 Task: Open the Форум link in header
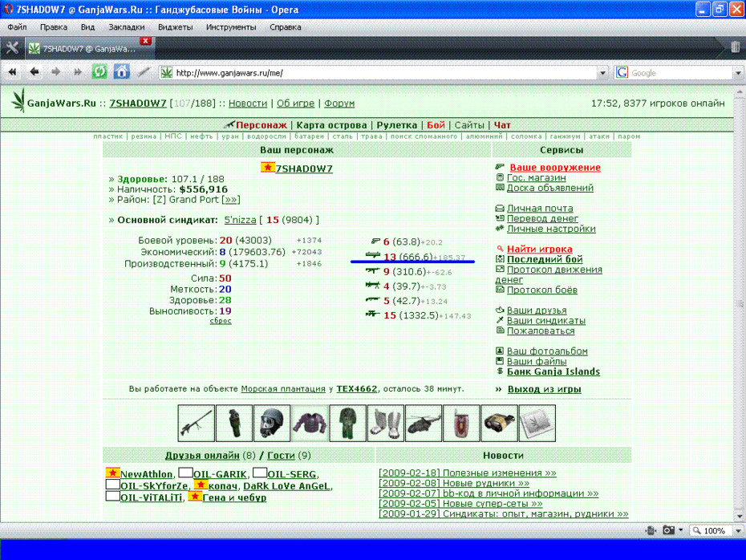[x=339, y=103]
